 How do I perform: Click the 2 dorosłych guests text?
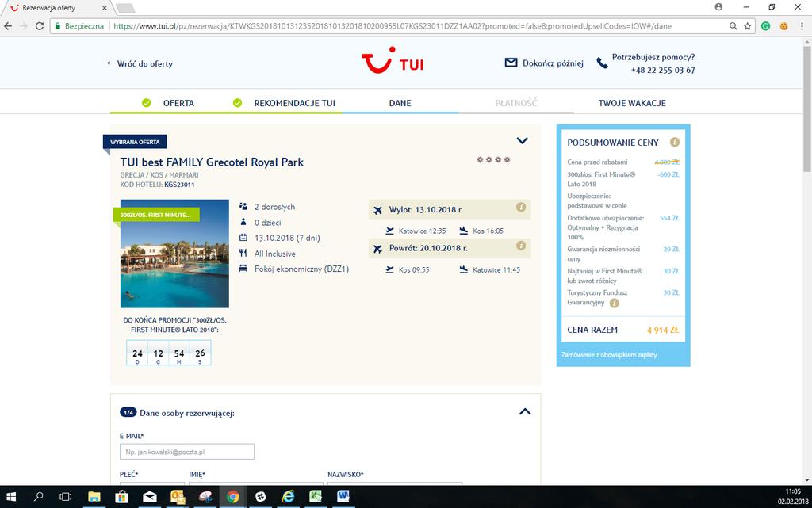274,207
